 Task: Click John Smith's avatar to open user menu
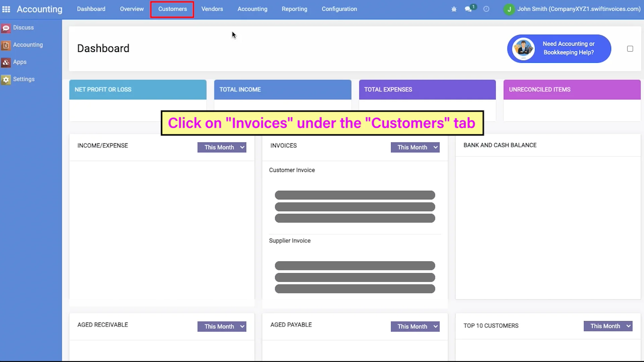tap(509, 9)
